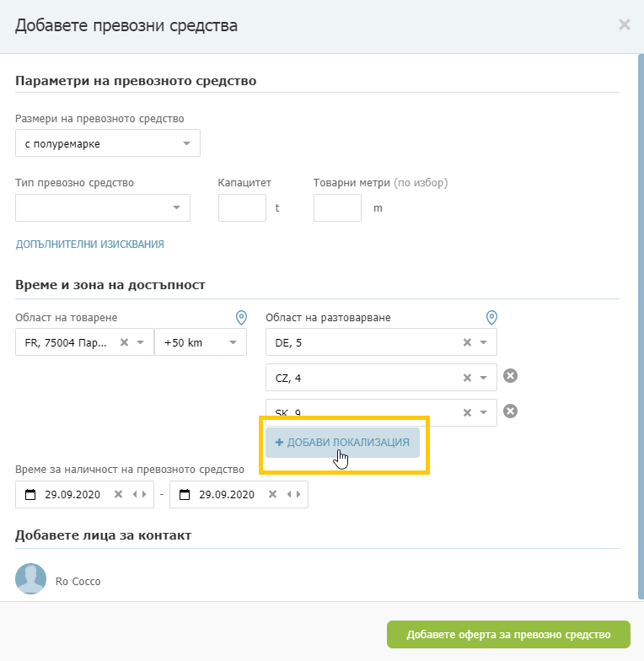Click 'Добавете оферта за превозно средство' button
Screen dimensions: 644x661
coord(508,634)
